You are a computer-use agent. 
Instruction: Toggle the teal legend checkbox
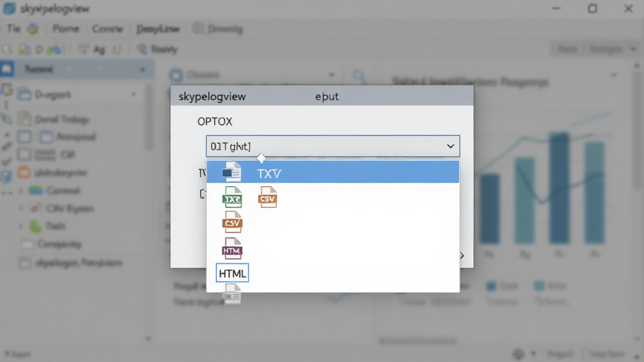539,286
